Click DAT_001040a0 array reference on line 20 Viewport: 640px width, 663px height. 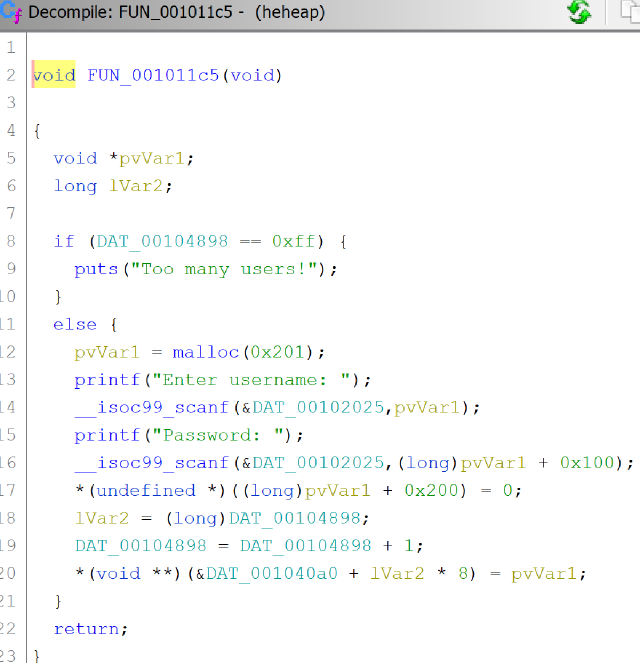pos(272,574)
